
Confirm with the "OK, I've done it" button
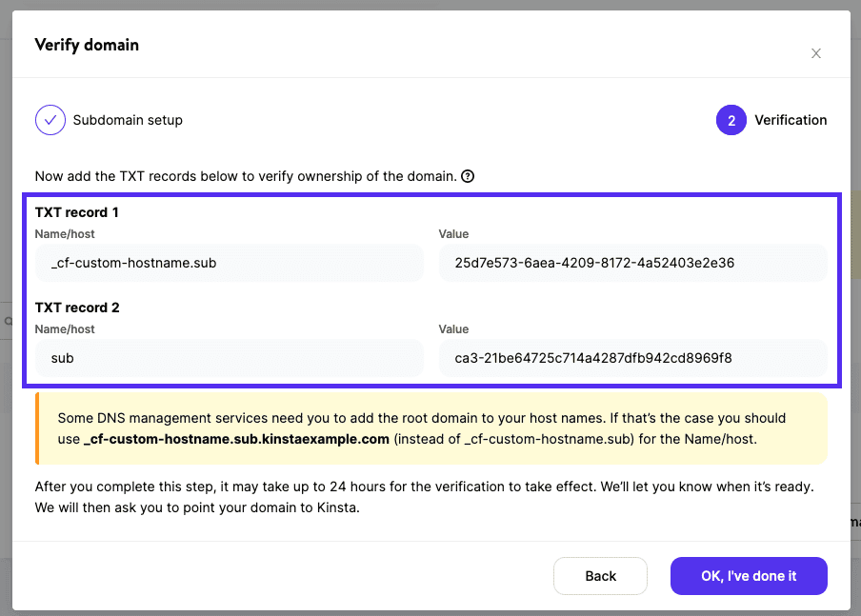coord(749,576)
